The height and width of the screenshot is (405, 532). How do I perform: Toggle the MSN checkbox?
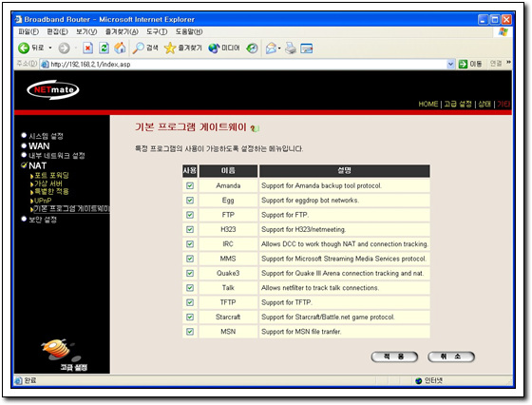click(190, 332)
